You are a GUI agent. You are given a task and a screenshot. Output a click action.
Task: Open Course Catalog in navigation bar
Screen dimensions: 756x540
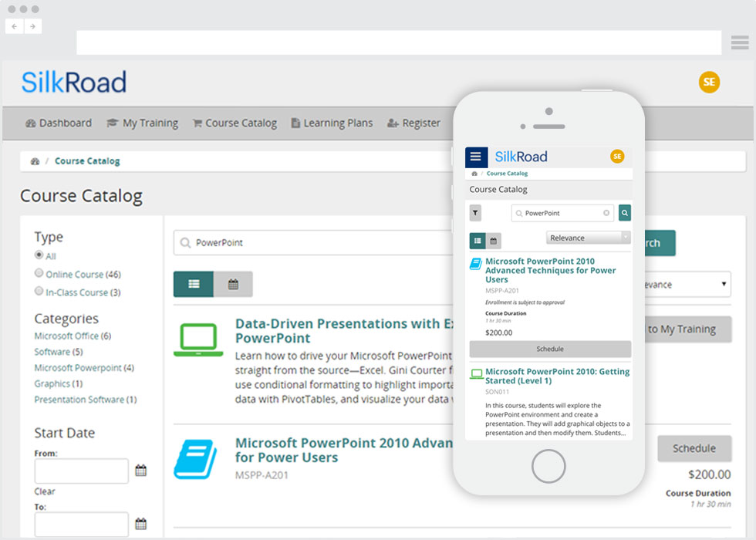point(235,123)
